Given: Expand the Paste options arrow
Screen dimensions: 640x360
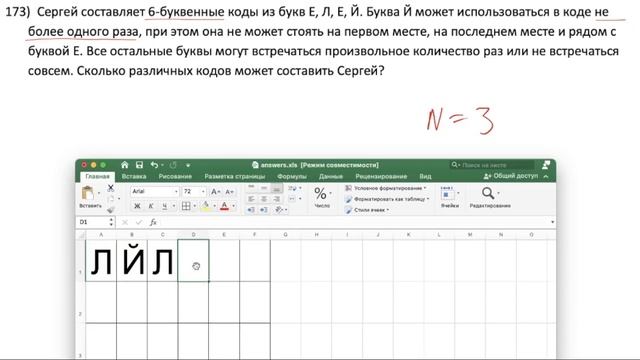Looking at the screenshot, I should pyautogui.click(x=98, y=193).
